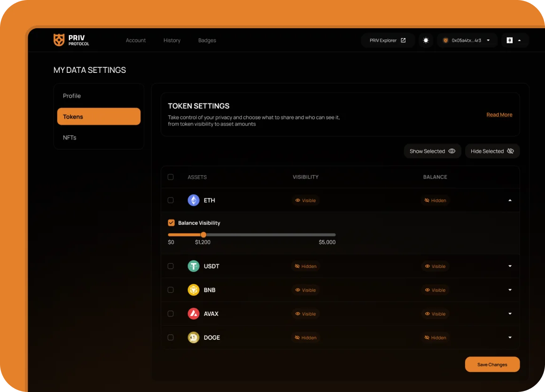Screen dimensions: 545x392
Task: Uncheck the Balance Visibility checkbox
Action: point(171,223)
